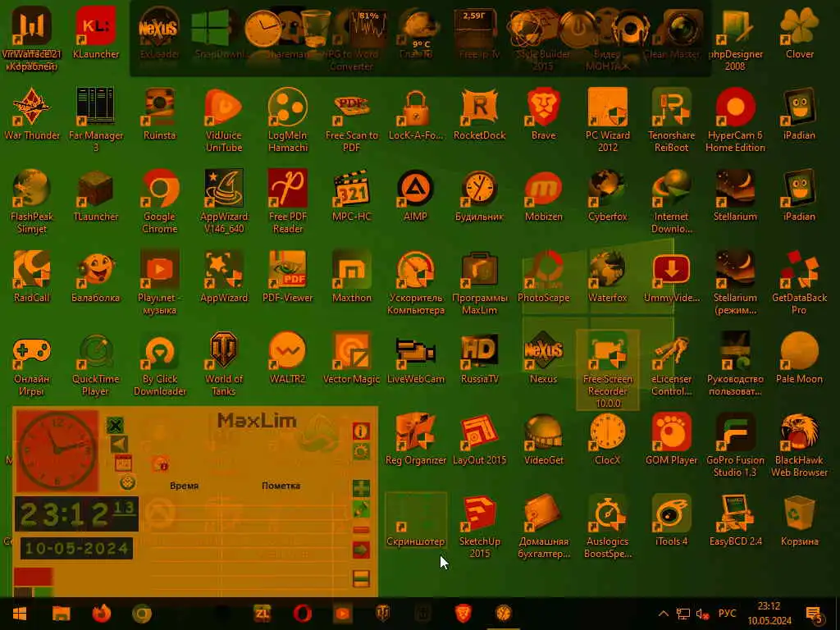Select PC Wizard 2012 icon
Viewport: 840px width, 630px height.
tap(608, 120)
